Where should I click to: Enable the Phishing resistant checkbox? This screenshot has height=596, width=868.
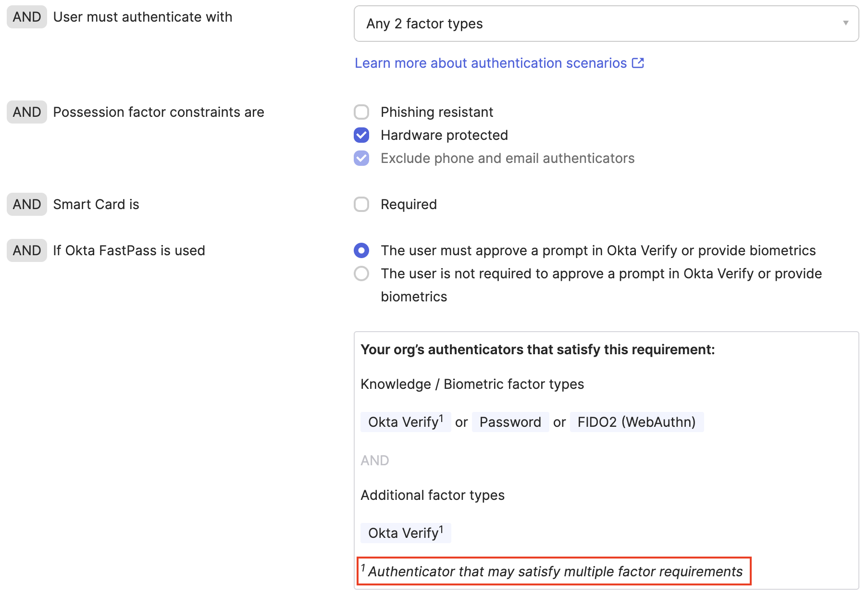point(361,112)
